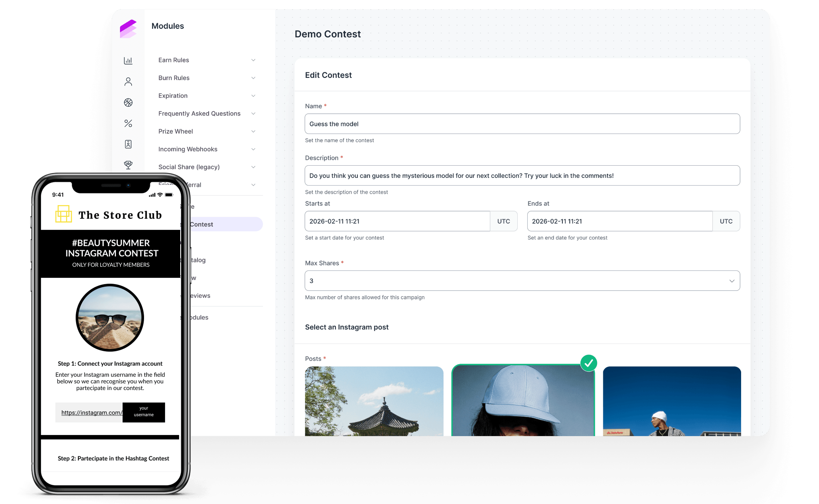Expand the Friend Referral chevron
The height and width of the screenshot is (504, 819).
253,185
